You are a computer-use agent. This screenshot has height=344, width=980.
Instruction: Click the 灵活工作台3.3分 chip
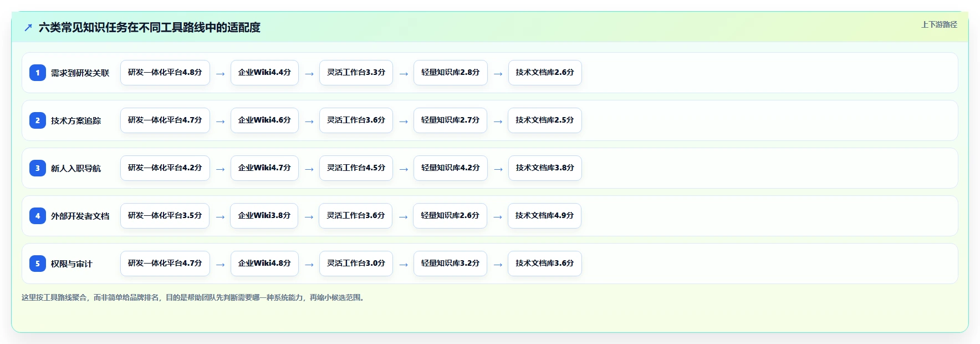(356, 73)
